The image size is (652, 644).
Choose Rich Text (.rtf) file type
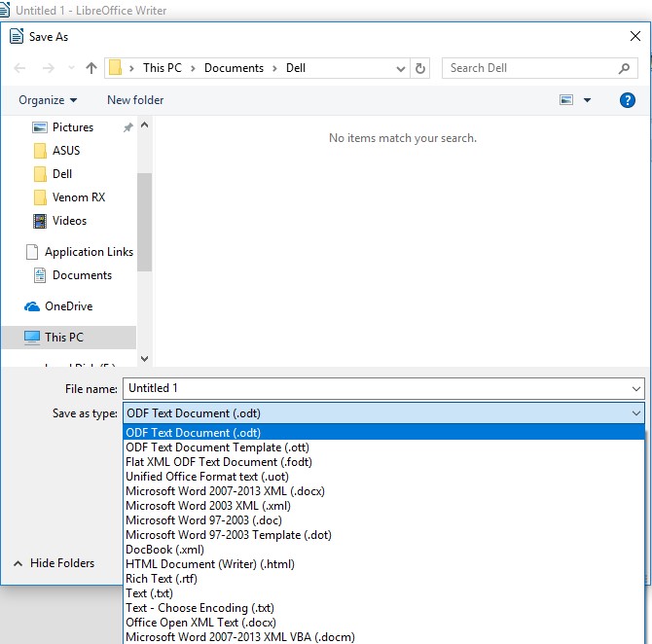click(x=383, y=578)
